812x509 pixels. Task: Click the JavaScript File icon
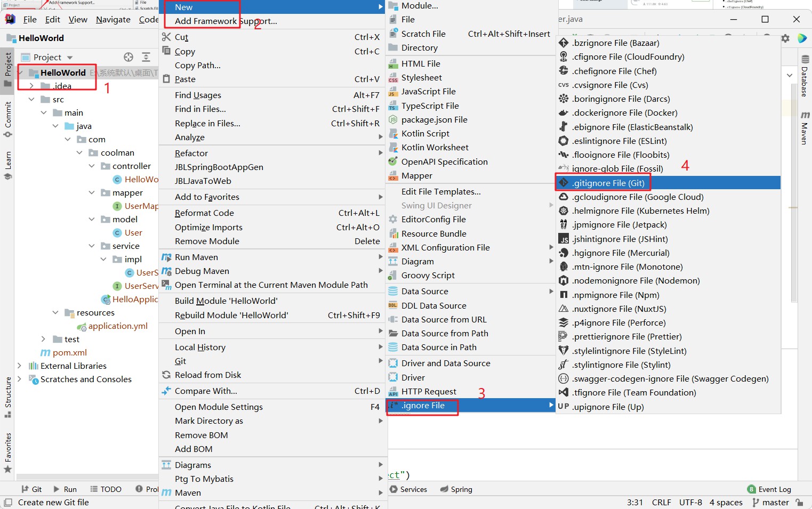coord(393,92)
